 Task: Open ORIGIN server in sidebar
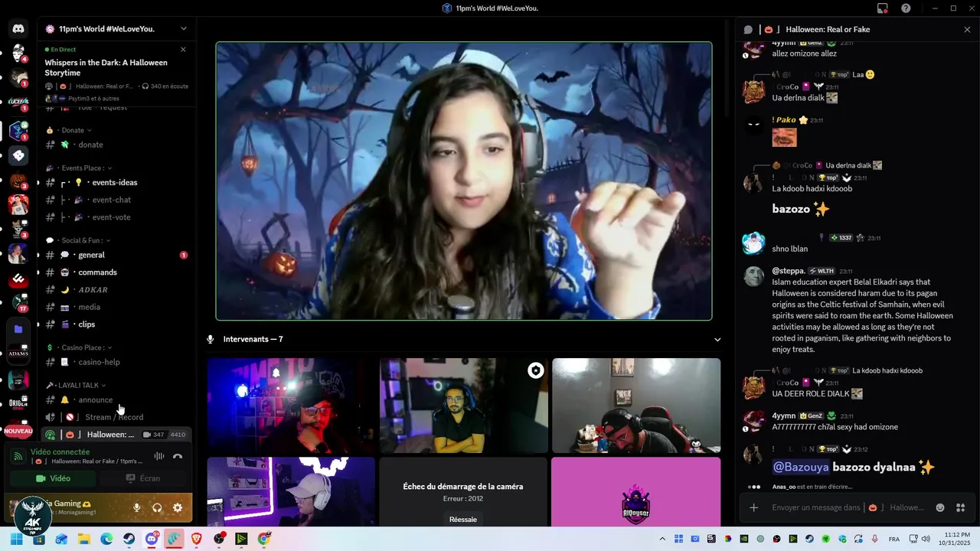[18, 403]
